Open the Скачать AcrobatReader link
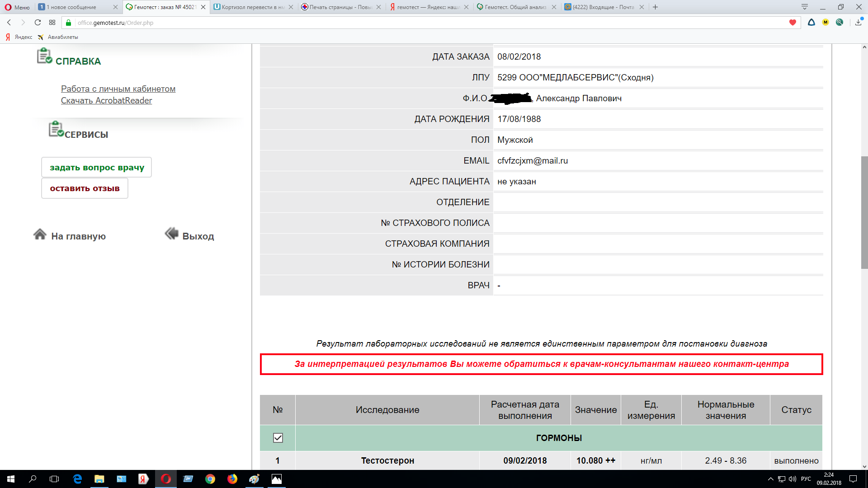The image size is (868, 488). coord(106,100)
